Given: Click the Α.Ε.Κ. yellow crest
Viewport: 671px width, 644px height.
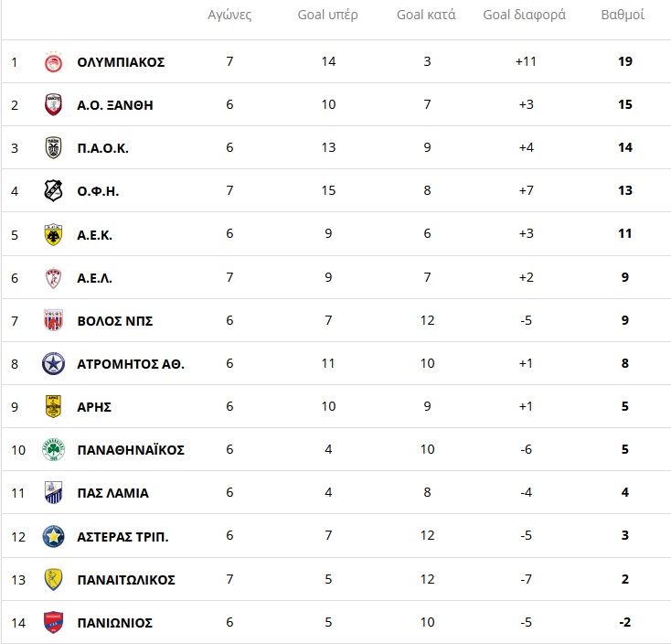Looking at the screenshot, I should coord(53,234).
